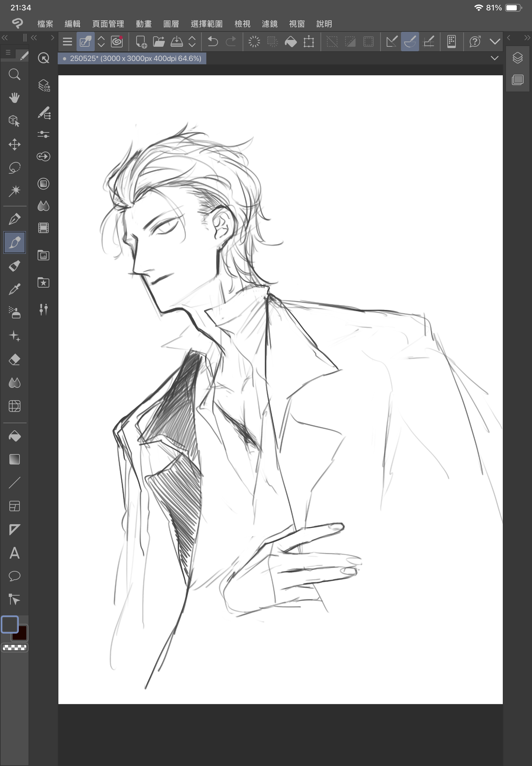Select the Zoom magnifier tool

coord(14,74)
